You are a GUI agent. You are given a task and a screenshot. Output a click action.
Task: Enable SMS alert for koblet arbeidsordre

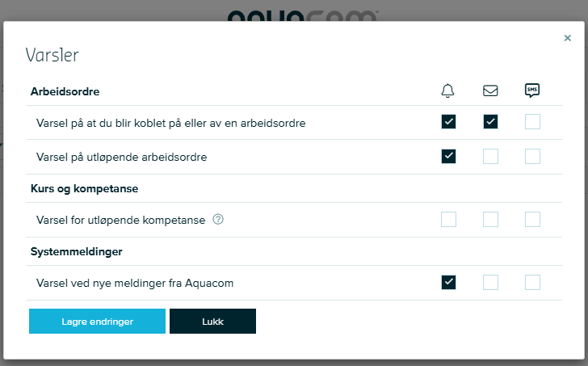[532, 122]
